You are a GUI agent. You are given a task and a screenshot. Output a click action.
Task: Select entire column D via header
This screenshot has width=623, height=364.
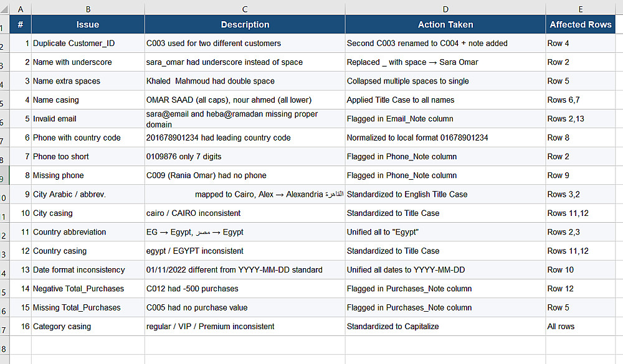(x=445, y=9)
